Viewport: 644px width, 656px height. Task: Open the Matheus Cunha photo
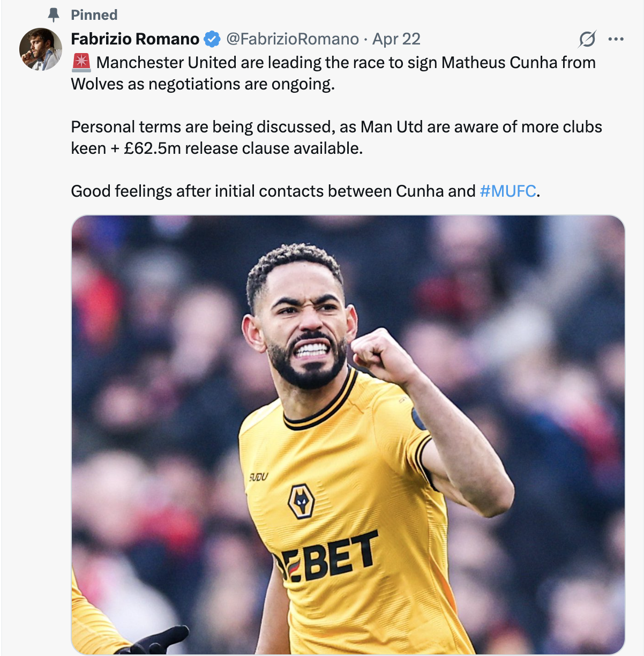[x=348, y=435]
